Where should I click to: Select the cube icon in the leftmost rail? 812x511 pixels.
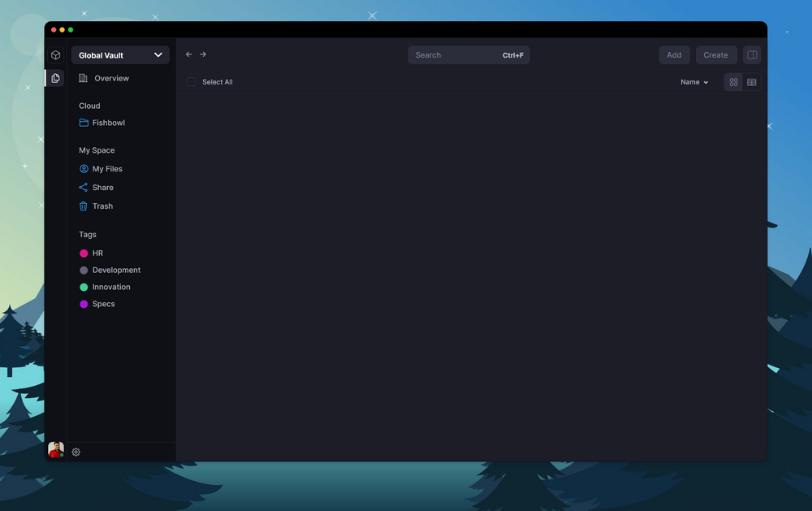55,54
